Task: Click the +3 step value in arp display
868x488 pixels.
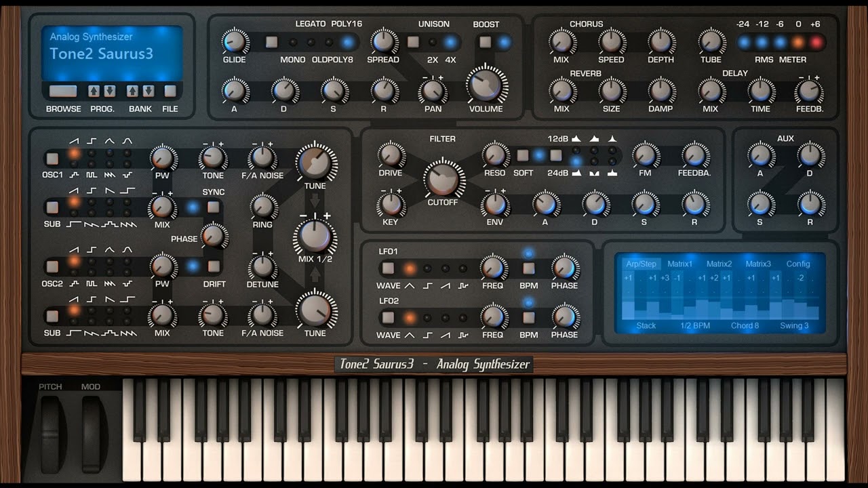Action: click(665, 278)
